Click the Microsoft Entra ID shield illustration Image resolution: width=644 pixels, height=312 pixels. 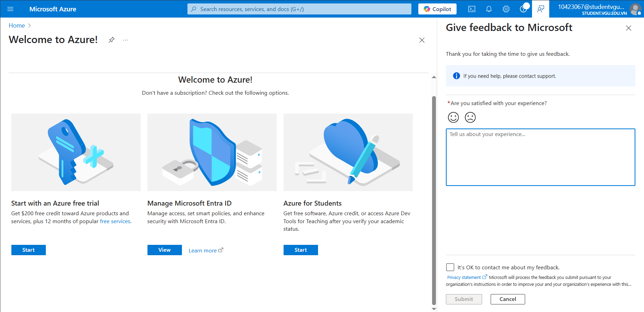(x=212, y=152)
